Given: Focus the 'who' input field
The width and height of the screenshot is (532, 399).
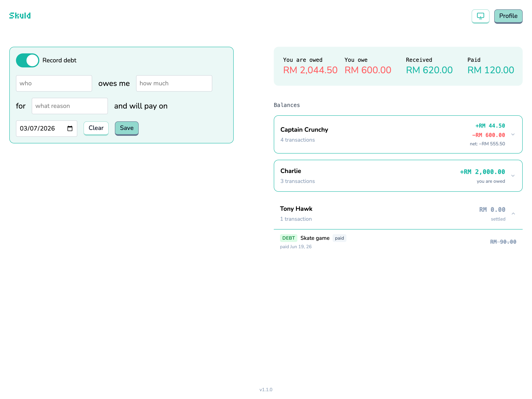Looking at the screenshot, I should coord(54,83).
